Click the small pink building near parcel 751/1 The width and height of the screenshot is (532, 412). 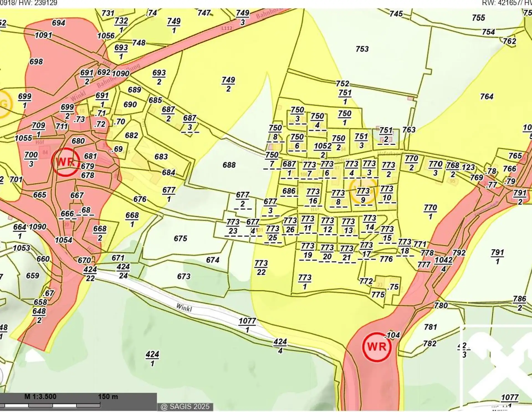[410, 98]
